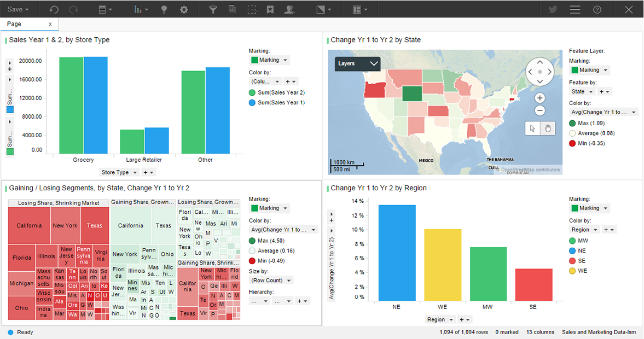644x339 pixels.
Task: Expand the Layers dropdown on map
Action: pyautogui.click(x=357, y=63)
